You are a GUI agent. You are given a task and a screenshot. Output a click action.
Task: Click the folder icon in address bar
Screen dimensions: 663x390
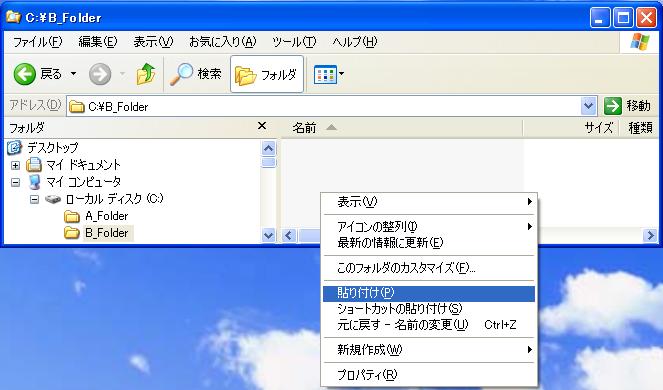point(77,106)
